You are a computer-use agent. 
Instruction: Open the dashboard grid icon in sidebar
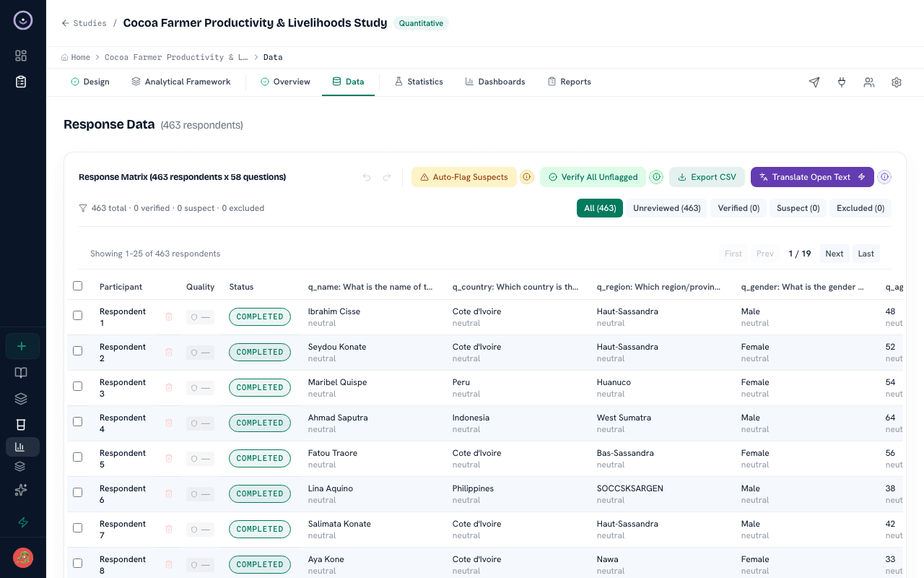(x=21, y=56)
